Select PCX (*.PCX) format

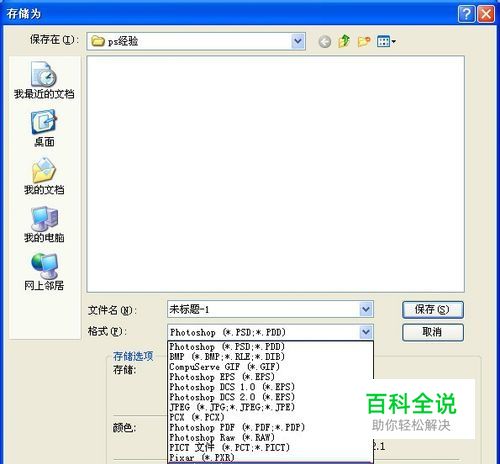pyautogui.click(x=270, y=417)
